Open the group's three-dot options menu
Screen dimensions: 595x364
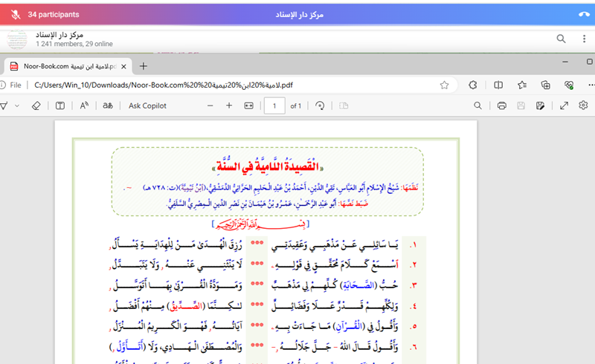[584, 39]
